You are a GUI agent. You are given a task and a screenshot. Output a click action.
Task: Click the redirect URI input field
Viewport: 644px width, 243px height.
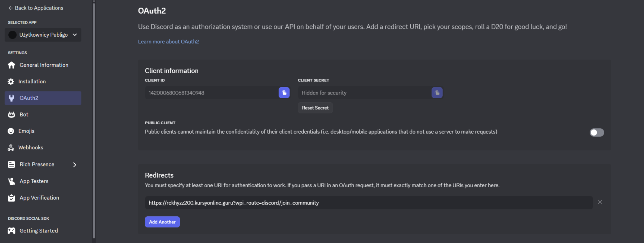click(368, 203)
